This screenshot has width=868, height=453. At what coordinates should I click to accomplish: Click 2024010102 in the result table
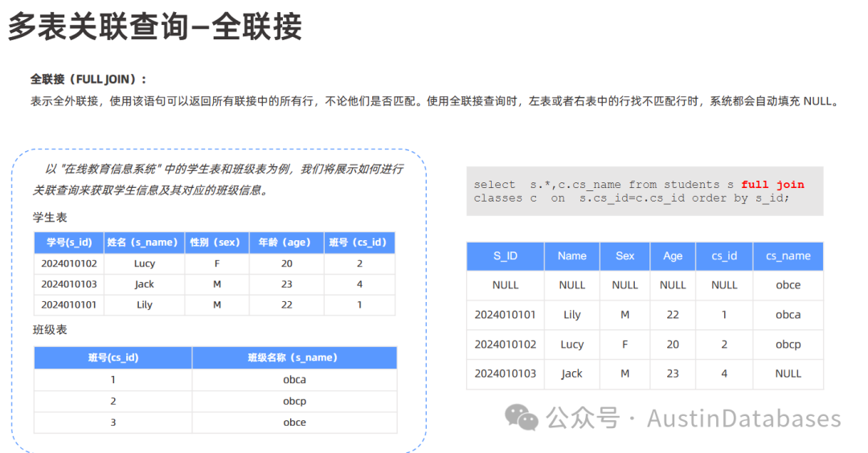tap(505, 344)
